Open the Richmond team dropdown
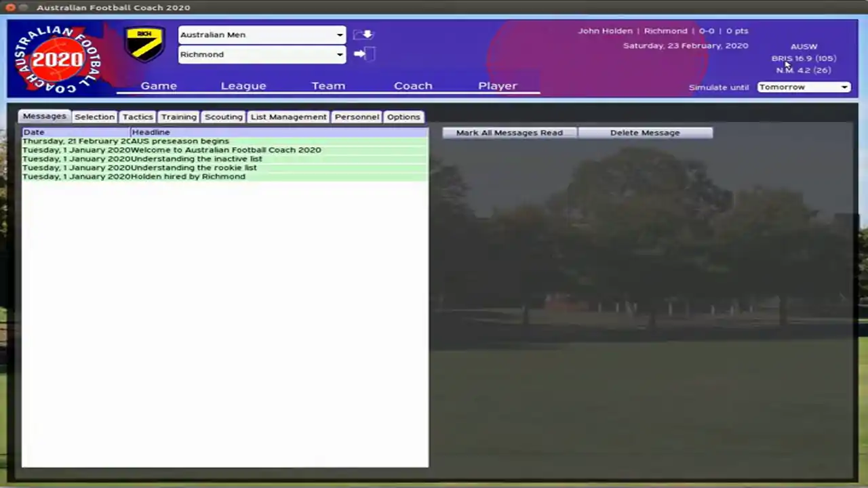The image size is (868, 488). click(x=262, y=54)
